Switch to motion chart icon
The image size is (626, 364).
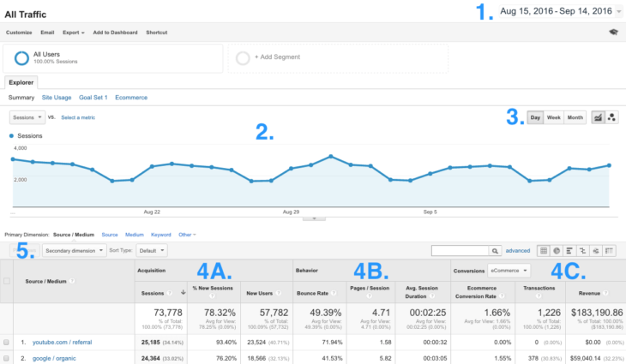pyautogui.click(x=611, y=117)
